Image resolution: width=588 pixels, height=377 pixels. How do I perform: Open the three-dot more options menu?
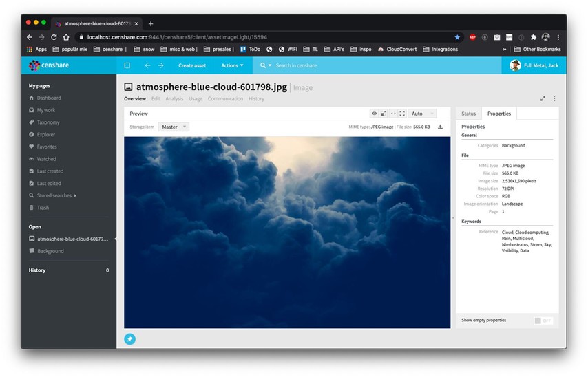pos(554,99)
